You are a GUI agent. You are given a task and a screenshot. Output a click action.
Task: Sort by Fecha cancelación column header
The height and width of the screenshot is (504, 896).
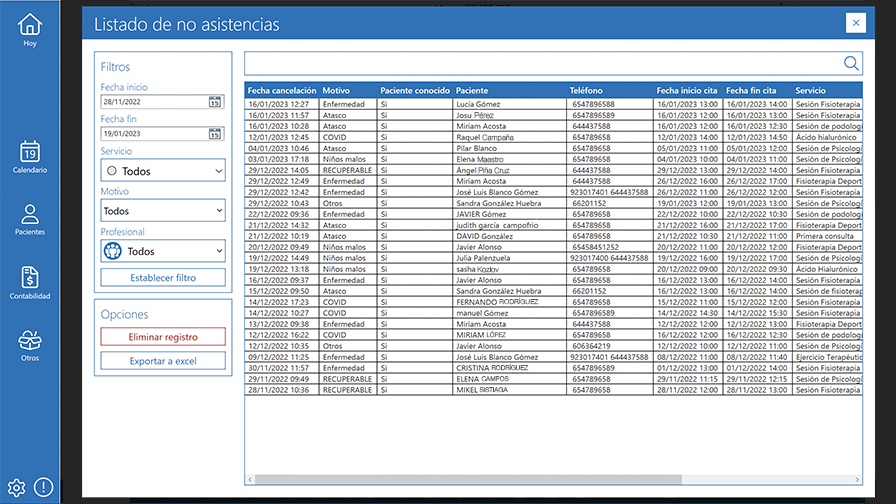pyautogui.click(x=281, y=90)
